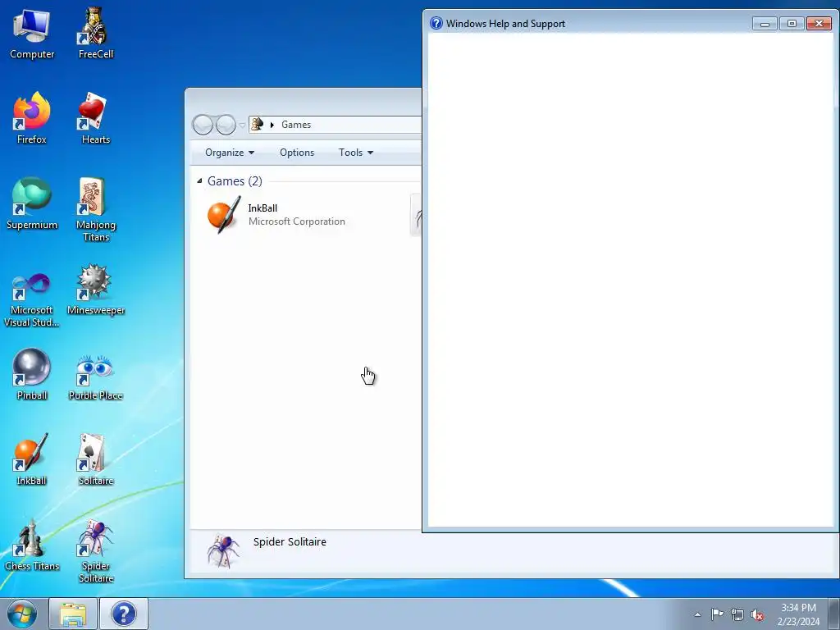Launch FreeCell from the desktop
This screenshot has width=840, height=630.
click(x=95, y=34)
